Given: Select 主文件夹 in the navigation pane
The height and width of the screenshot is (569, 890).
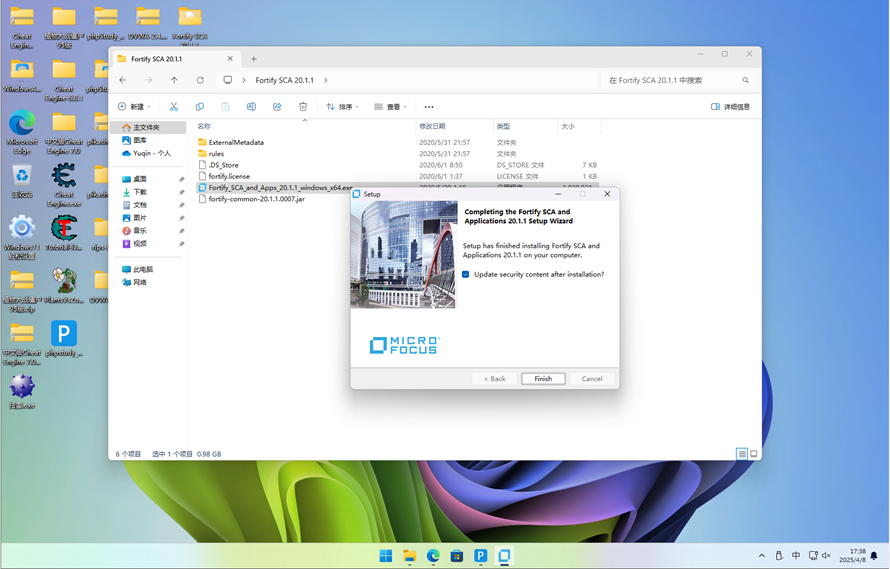Looking at the screenshot, I should pyautogui.click(x=148, y=128).
